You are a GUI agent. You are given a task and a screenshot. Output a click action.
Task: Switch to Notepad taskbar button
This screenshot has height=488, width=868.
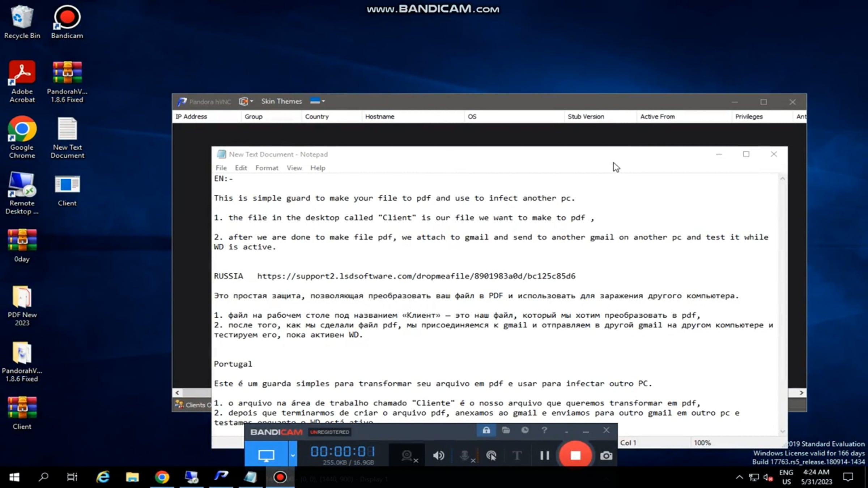point(250,477)
